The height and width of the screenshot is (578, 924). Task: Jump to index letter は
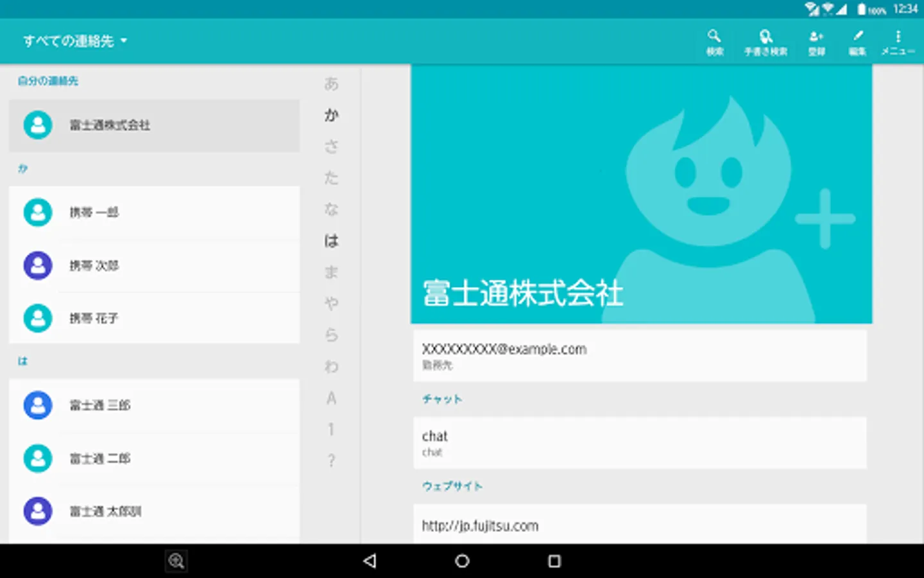(331, 241)
